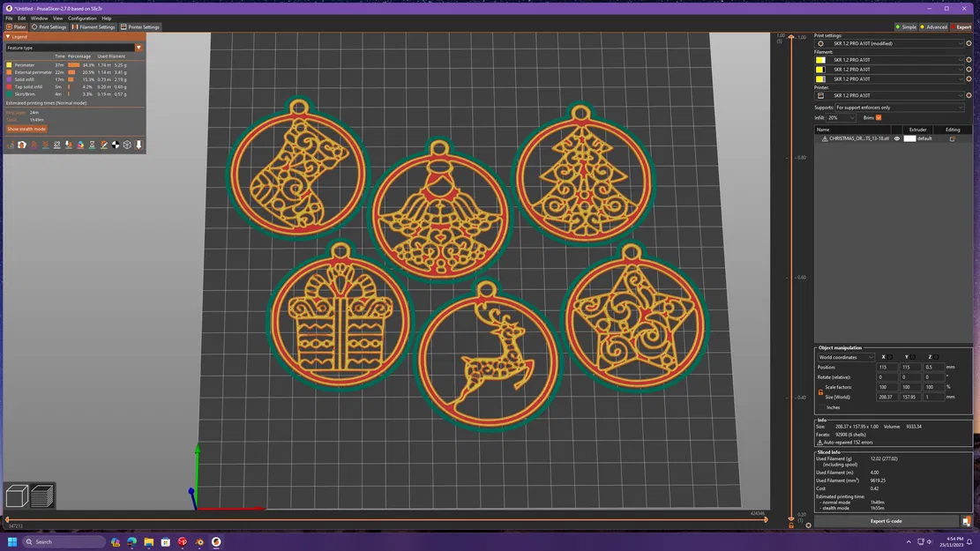
Task: Click the Windows Start button
Action: point(11,541)
